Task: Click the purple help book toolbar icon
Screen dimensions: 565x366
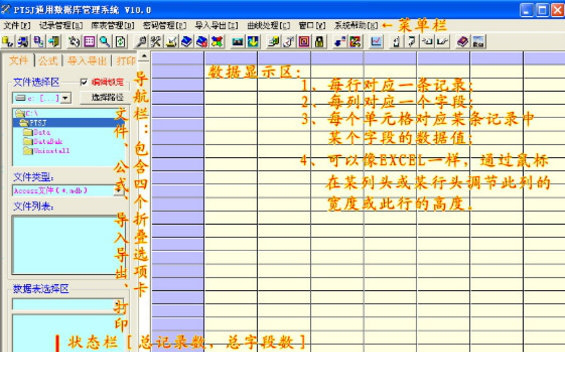Action: pyautogui.click(x=463, y=42)
